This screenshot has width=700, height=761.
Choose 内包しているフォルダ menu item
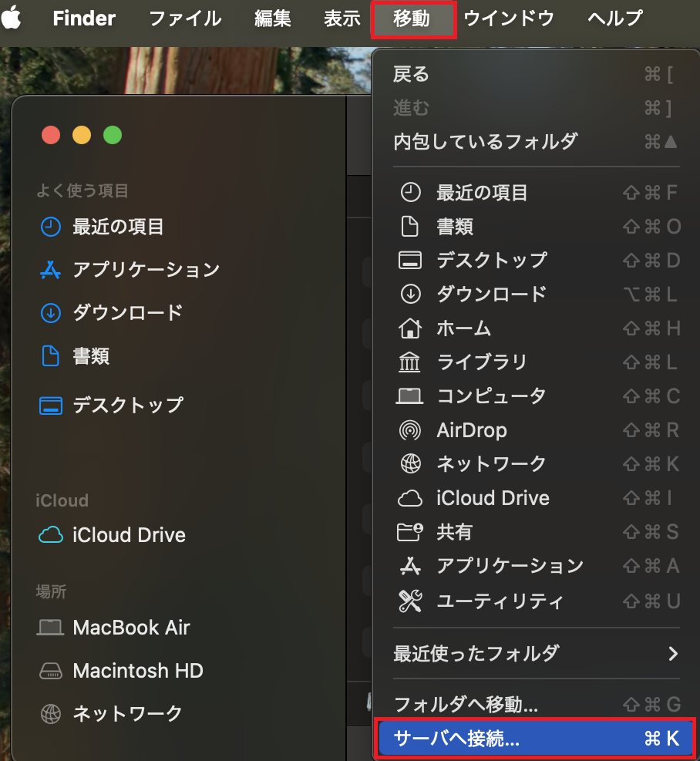(x=486, y=142)
